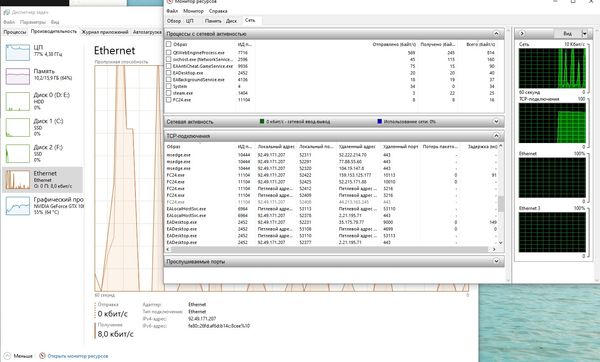Open Монитор menu in Resource Monitor
600x362 pixels.
tap(194, 11)
